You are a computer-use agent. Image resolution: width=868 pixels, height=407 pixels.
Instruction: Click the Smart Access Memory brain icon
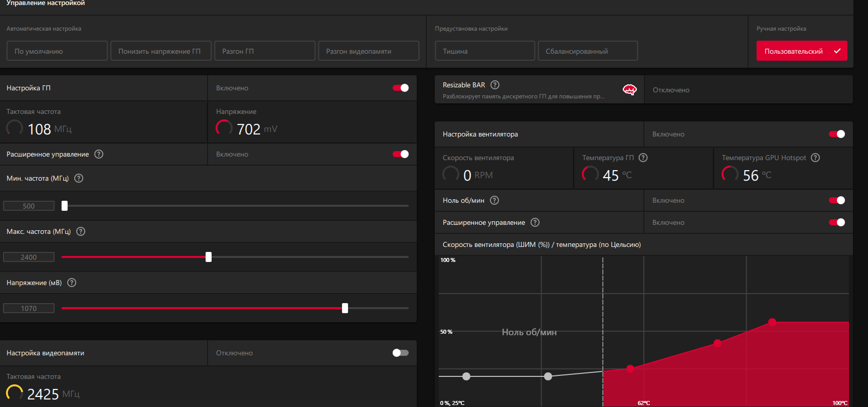(x=629, y=90)
